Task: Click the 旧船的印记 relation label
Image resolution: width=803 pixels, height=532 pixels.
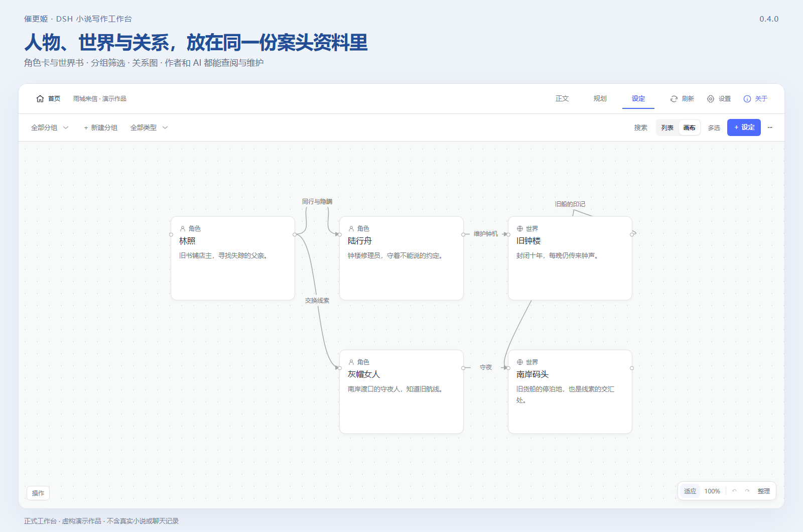Action: tap(570, 204)
